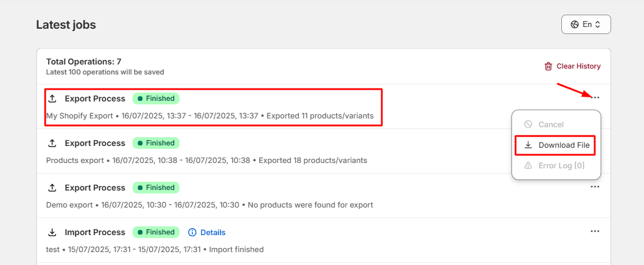Screen dimensions: 644x265
Task: Select Error Log [0] menu entry
Action: tap(557, 165)
